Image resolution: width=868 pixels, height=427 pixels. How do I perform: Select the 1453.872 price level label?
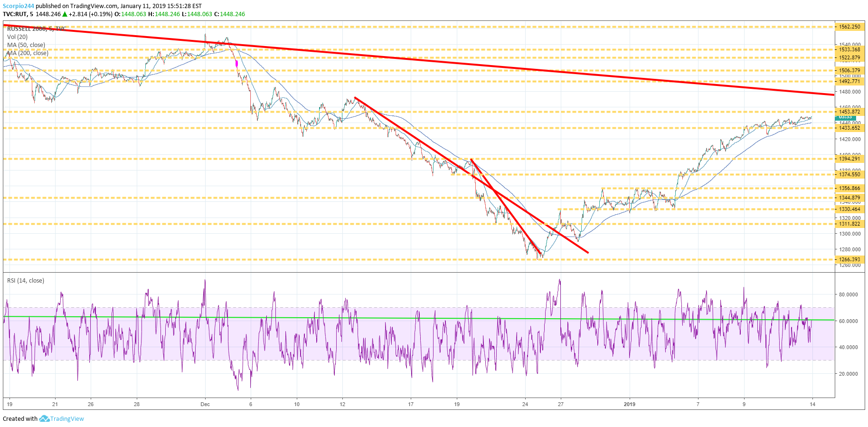pos(849,112)
